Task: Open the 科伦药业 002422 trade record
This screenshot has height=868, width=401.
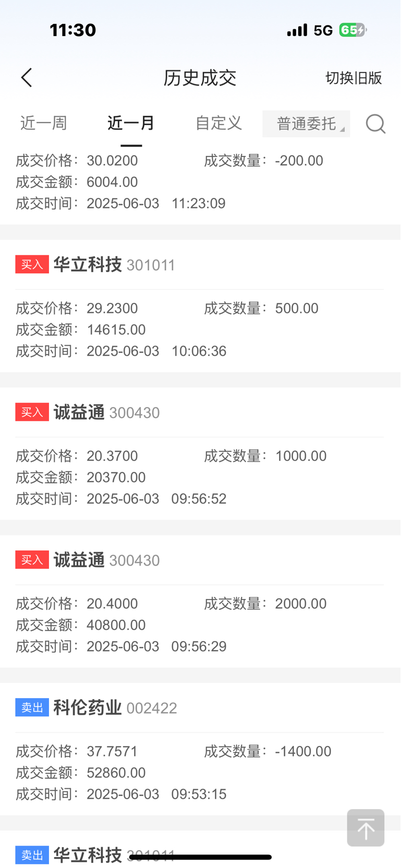Action: pyautogui.click(x=200, y=749)
